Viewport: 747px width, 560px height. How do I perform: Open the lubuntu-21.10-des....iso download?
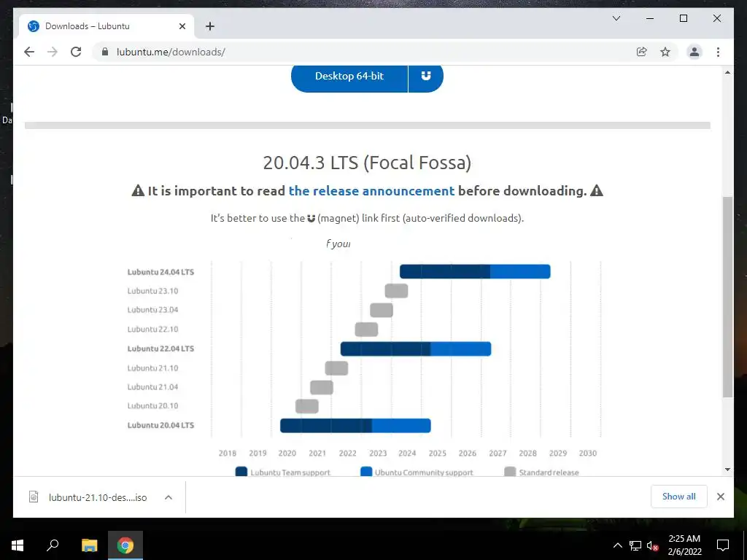pyautogui.click(x=98, y=497)
